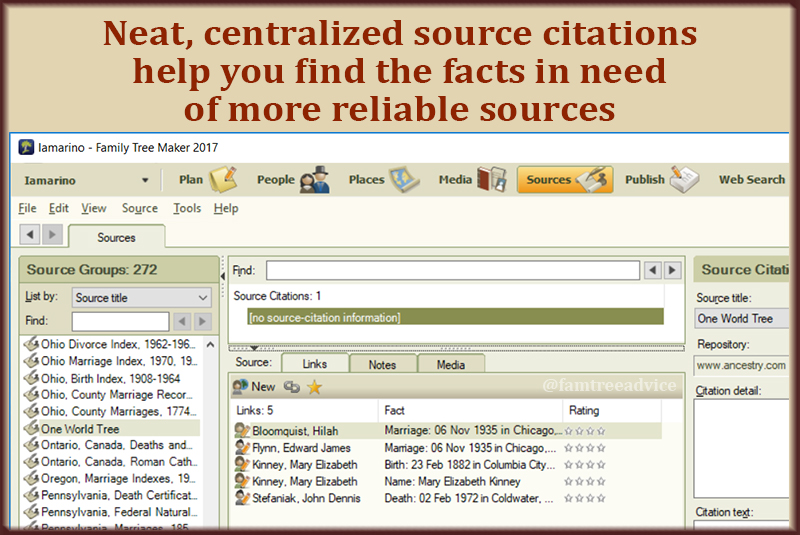The image size is (800, 535).
Task: Find next in Source Groups panel
Action: 203,321
